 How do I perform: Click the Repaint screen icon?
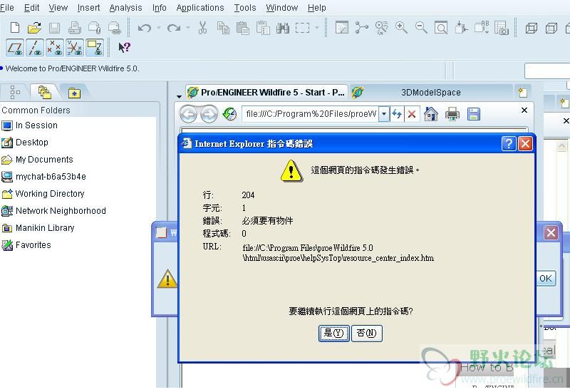click(x=342, y=28)
